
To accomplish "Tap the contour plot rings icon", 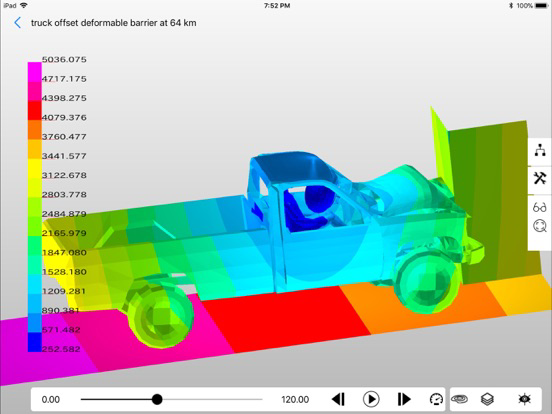I will (x=459, y=399).
